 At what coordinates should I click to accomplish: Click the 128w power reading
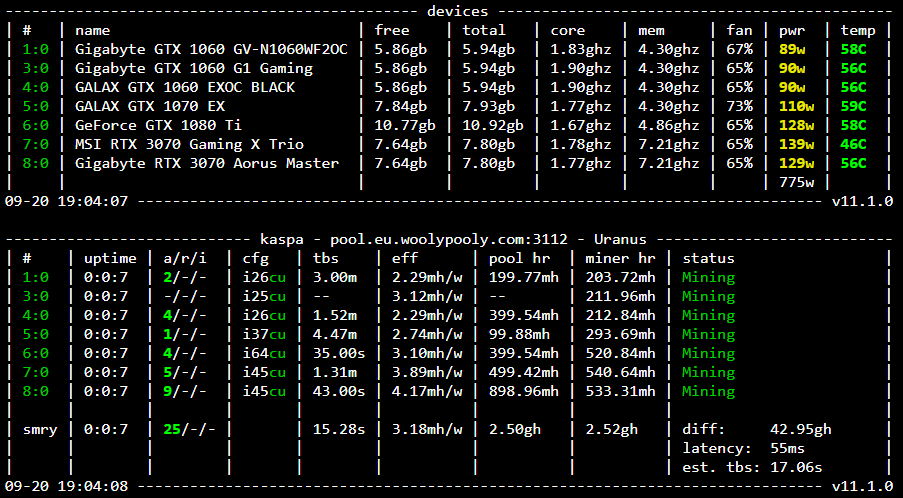796,126
